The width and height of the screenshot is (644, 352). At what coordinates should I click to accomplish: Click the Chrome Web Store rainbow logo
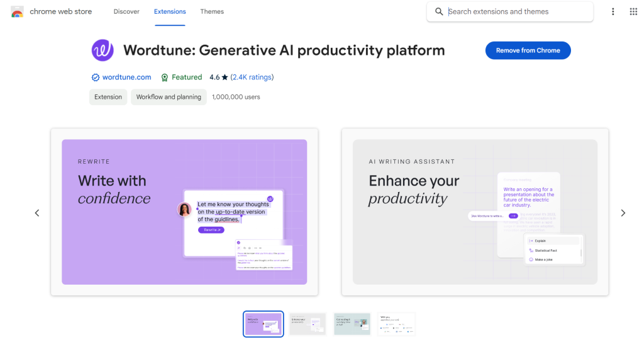click(17, 12)
